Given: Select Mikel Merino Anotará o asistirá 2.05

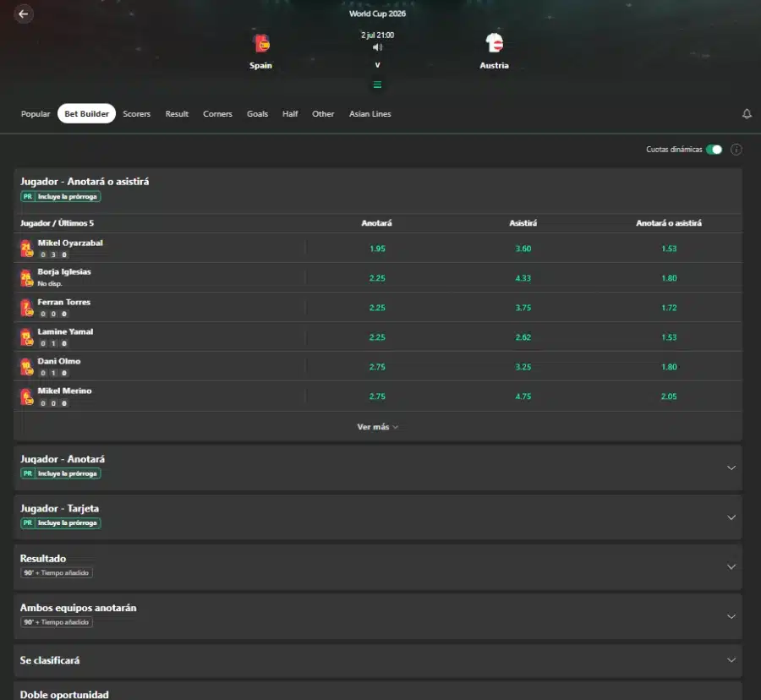Looking at the screenshot, I should [669, 396].
